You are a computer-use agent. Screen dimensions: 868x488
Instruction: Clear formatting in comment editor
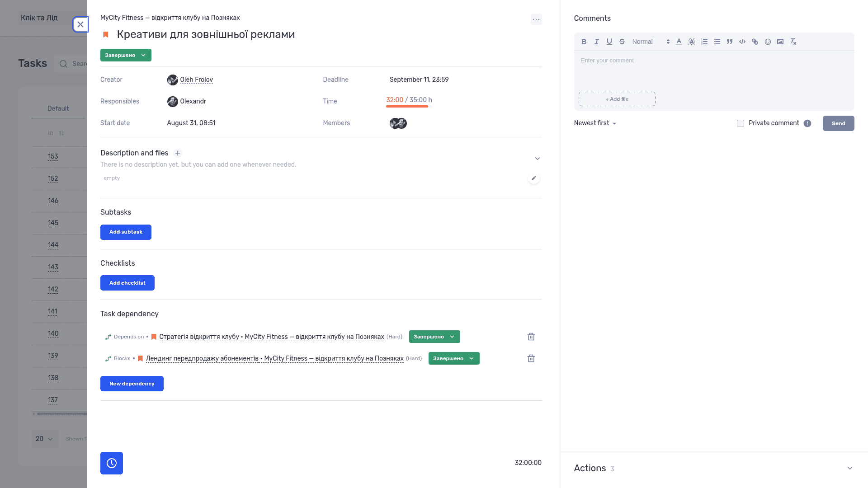[x=793, y=42]
